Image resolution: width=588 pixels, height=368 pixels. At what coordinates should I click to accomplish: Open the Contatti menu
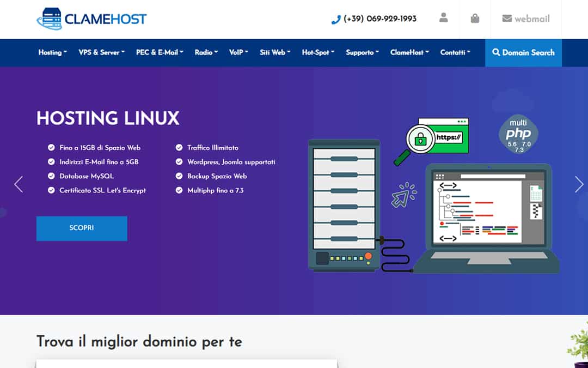455,53
